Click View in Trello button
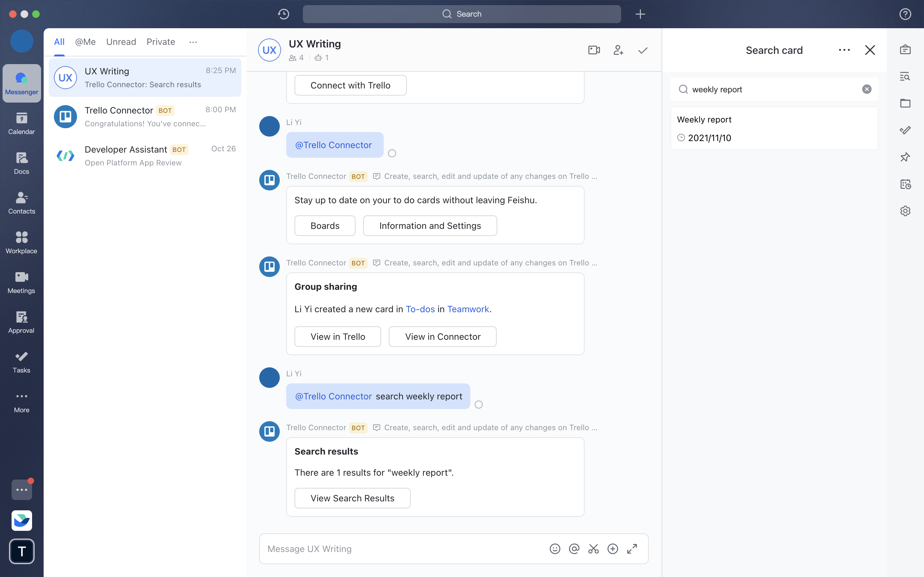924x577 pixels. point(338,336)
